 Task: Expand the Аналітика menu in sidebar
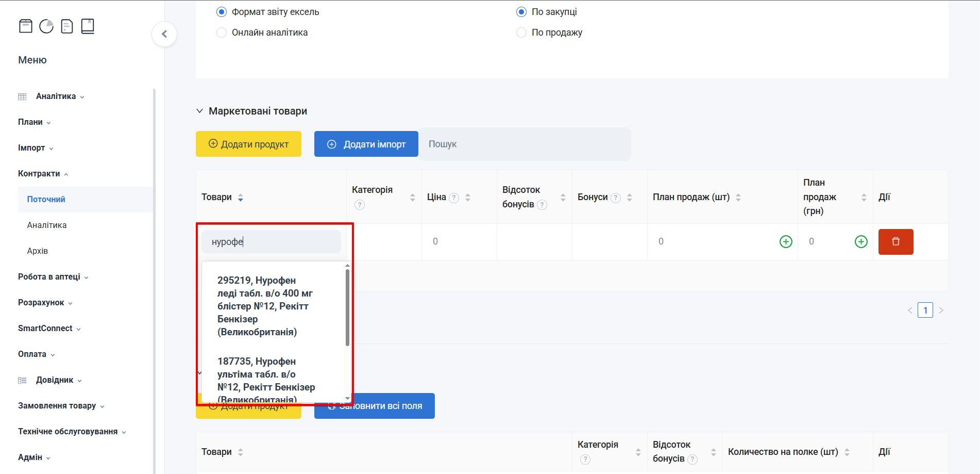coord(56,96)
